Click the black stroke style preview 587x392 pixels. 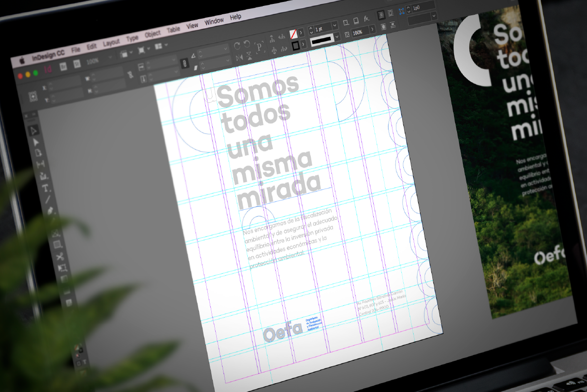pyautogui.click(x=322, y=39)
